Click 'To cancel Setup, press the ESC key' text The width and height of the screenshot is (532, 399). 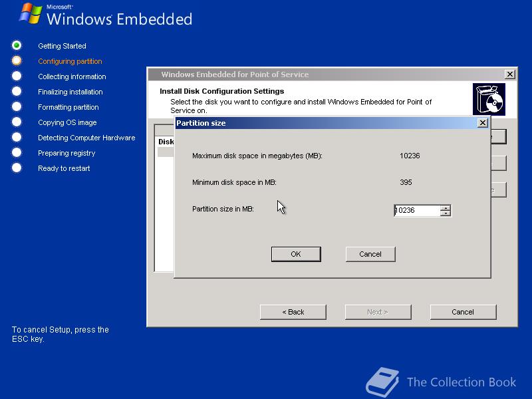pyautogui.click(x=61, y=334)
